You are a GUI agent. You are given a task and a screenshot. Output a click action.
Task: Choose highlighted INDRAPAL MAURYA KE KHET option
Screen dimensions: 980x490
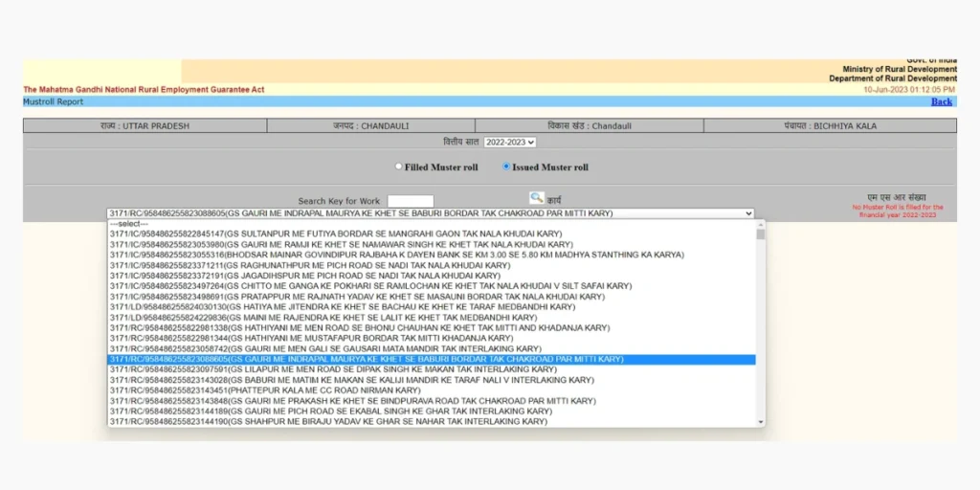(432, 360)
